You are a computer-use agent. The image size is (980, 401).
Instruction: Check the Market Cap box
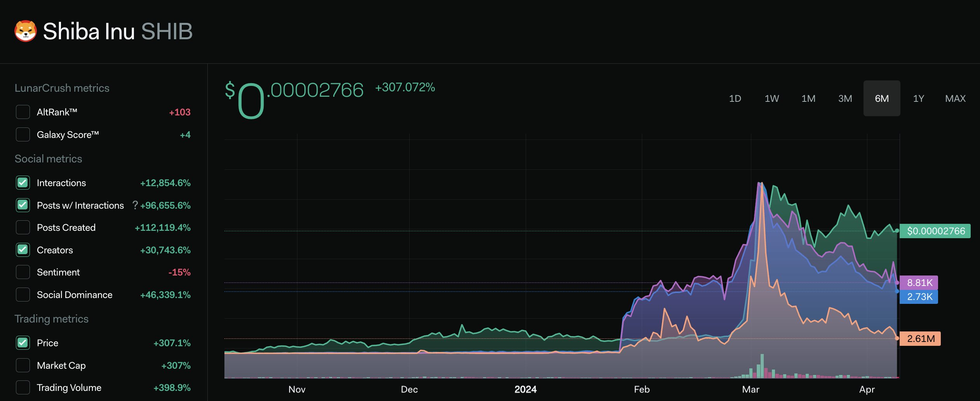click(23, 365)
